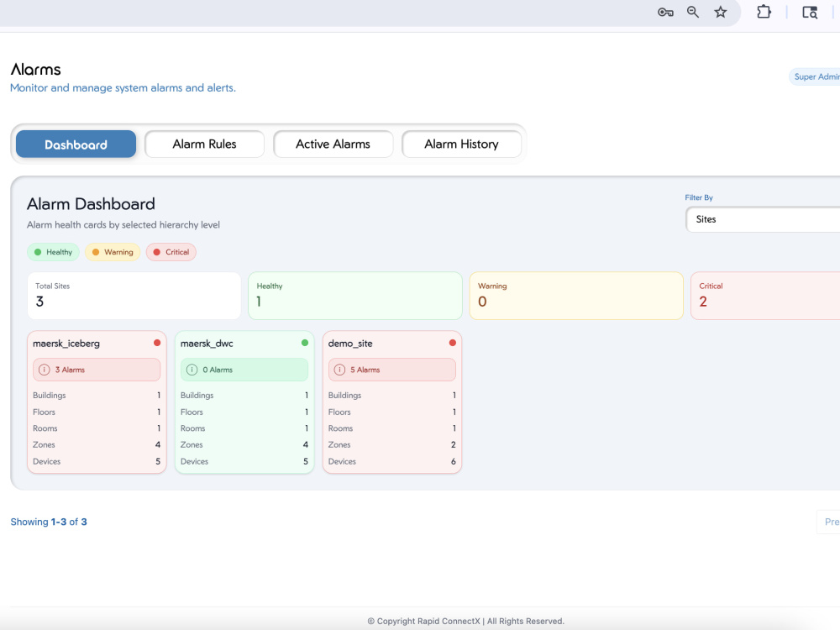Open the browser password key icon
The height and width of the screenshot is (630, 840).
664,13
